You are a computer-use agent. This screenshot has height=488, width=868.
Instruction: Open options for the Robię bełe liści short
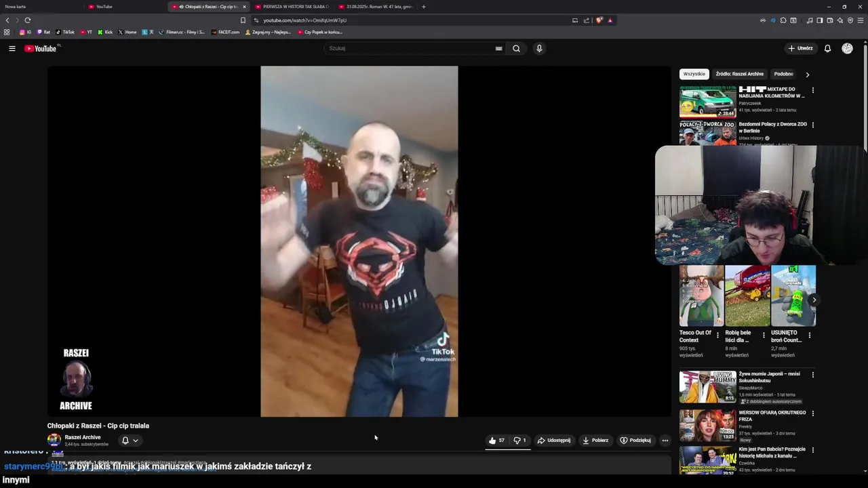[764, 335]
